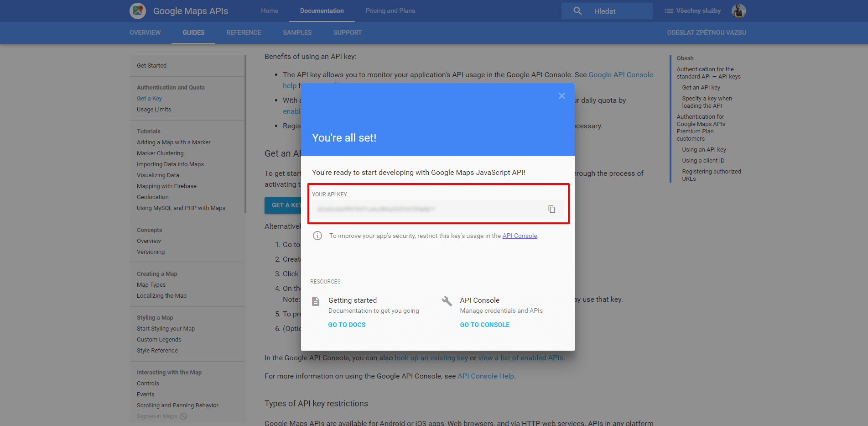Open Style Reference sidebar link
The height and width of the screenshot is (426, 868).
click(x=157, y=351)
